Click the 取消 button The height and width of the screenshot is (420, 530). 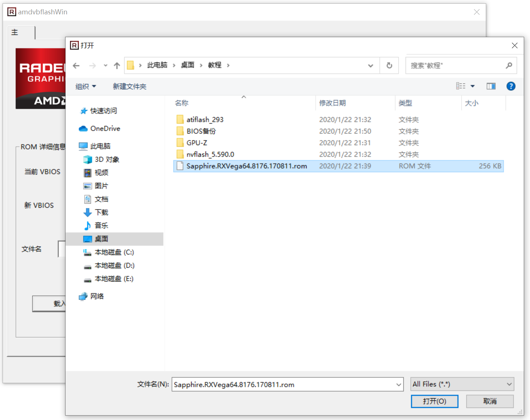(x=490, y=401)
